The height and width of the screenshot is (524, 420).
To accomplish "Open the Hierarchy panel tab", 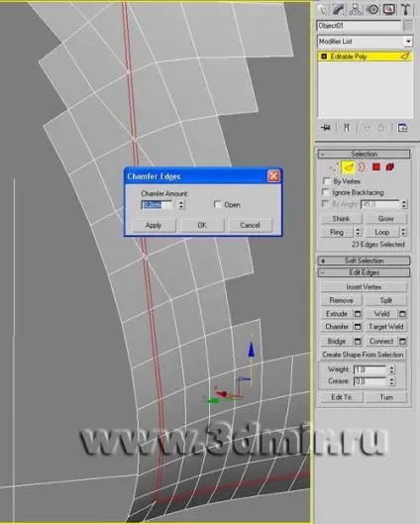I will (x=356, y=9).
